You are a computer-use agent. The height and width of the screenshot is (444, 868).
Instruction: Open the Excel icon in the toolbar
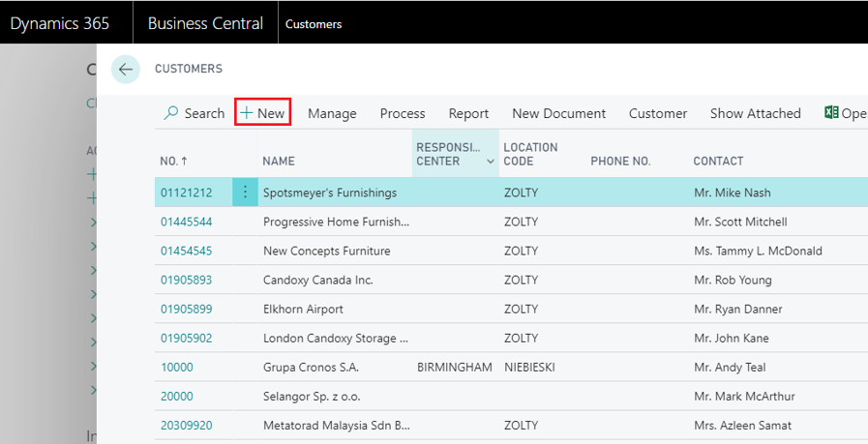(831, 112)
